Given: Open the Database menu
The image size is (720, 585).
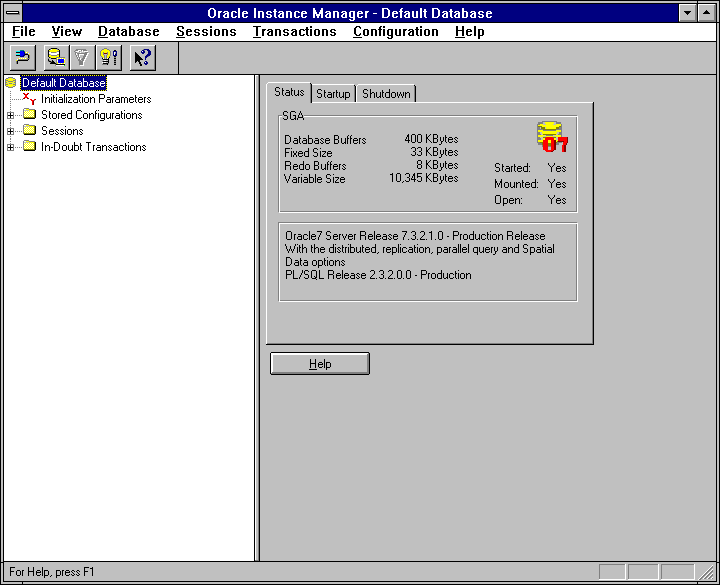Looking at the screenshot, I should pyautogui.click(x=128, y=31).
